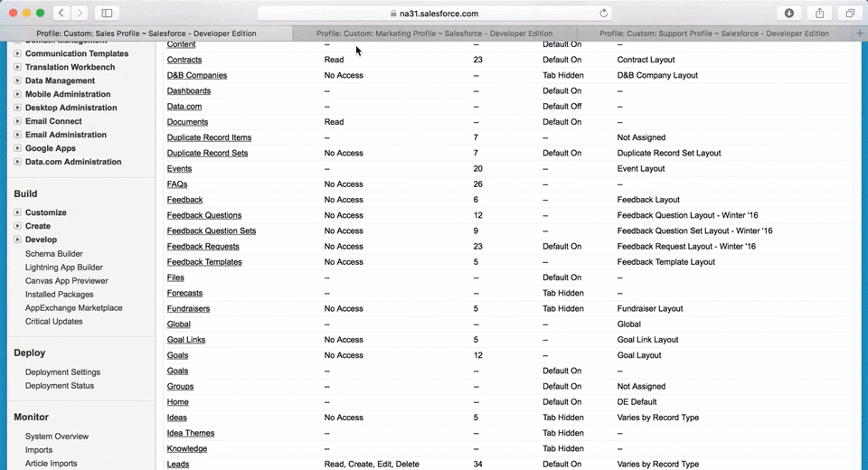Open Canvas App Previewer
The width and height of the screenshot is (868, 470).
click(66, 281)
